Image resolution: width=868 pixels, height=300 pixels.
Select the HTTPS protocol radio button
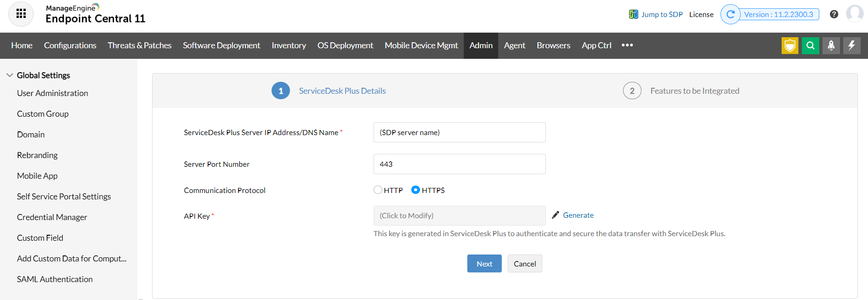point(415,190)
